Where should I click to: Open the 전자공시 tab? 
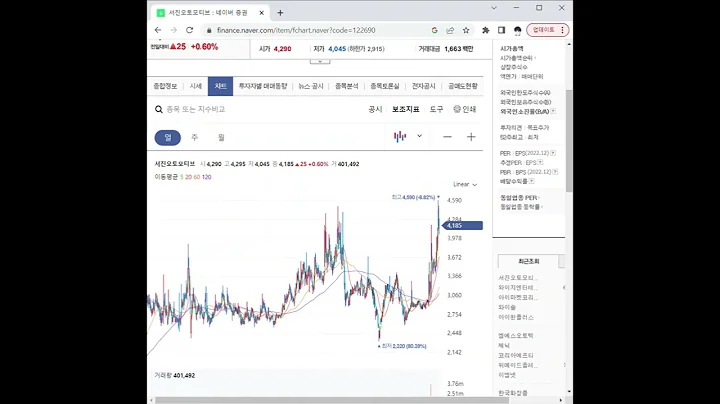click(x=423, y=86)
